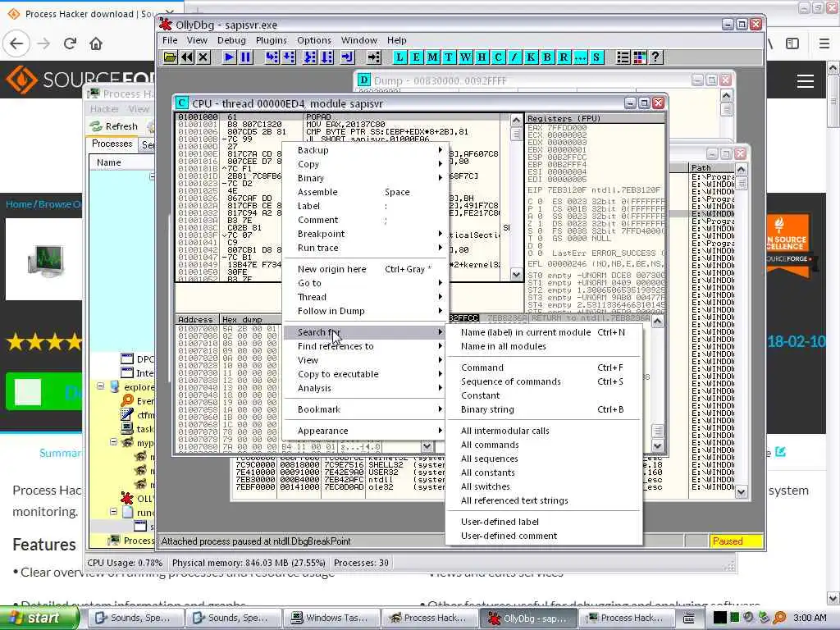Collapse the explorer tree node in Process Hacker
840x630 pixels.
pos(100,386)
